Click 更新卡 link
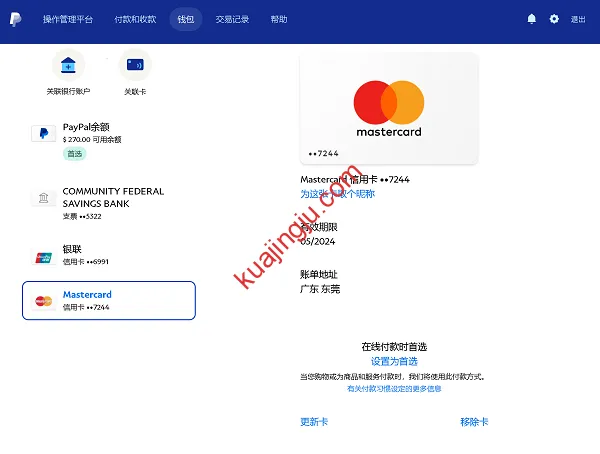 (x=314, y=422)
